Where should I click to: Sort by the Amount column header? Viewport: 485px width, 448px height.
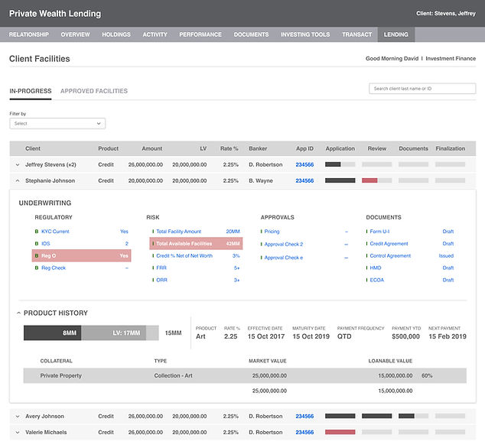[152, 149]
